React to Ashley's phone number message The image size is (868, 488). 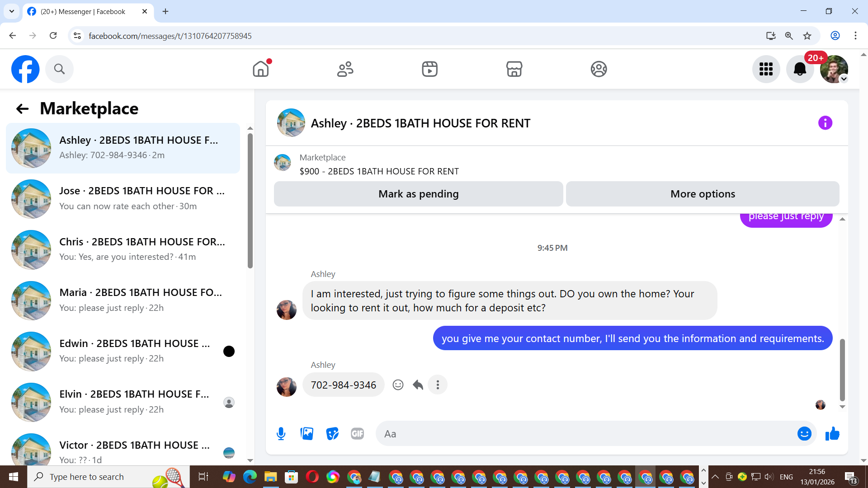point(398,385)
